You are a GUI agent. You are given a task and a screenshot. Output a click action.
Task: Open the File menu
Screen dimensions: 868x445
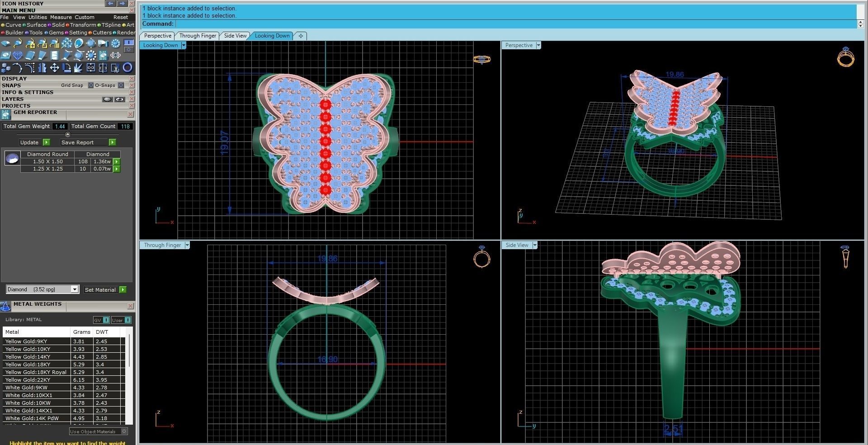point(5,17)
